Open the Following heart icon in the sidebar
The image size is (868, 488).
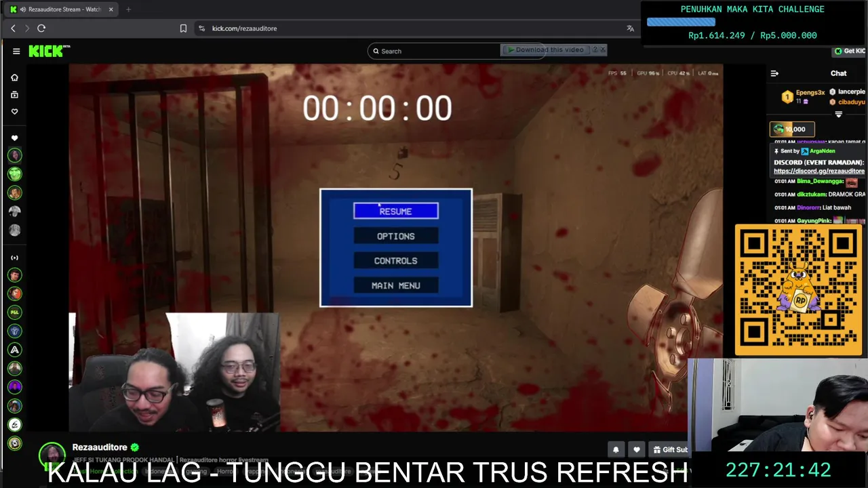pyautogui.click(x=14, y=112)
